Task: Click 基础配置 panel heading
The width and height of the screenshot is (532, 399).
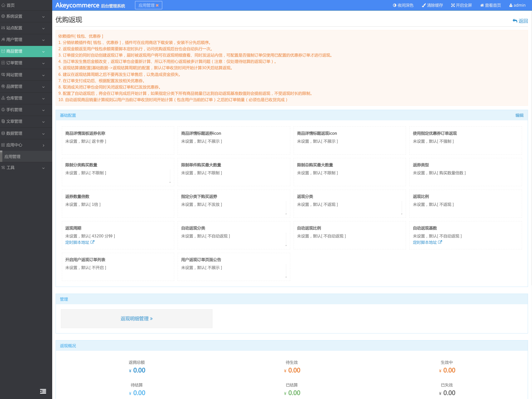Action: pos(68,115)
